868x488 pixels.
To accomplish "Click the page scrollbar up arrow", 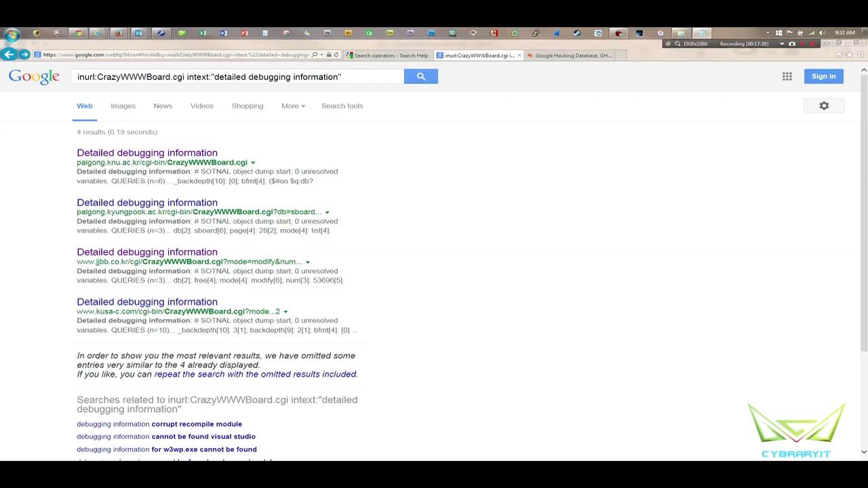I will (863, 70).
